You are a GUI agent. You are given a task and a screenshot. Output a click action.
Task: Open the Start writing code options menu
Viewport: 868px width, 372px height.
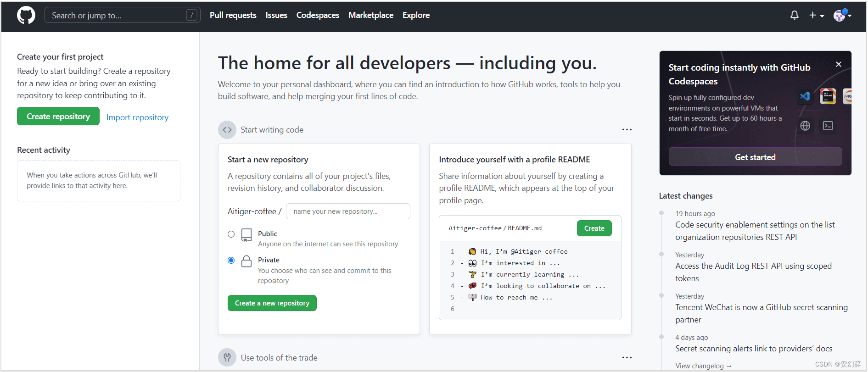coord(627,130)
